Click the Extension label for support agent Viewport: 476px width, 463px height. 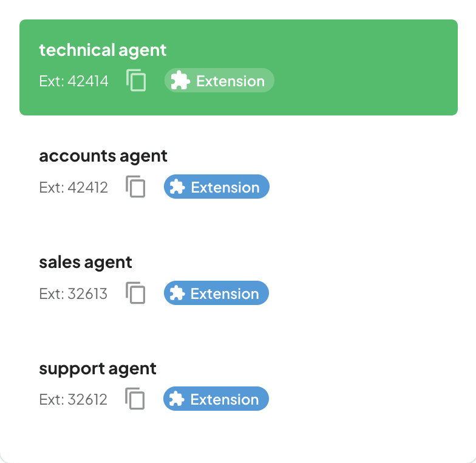click(x=225, y=399)
